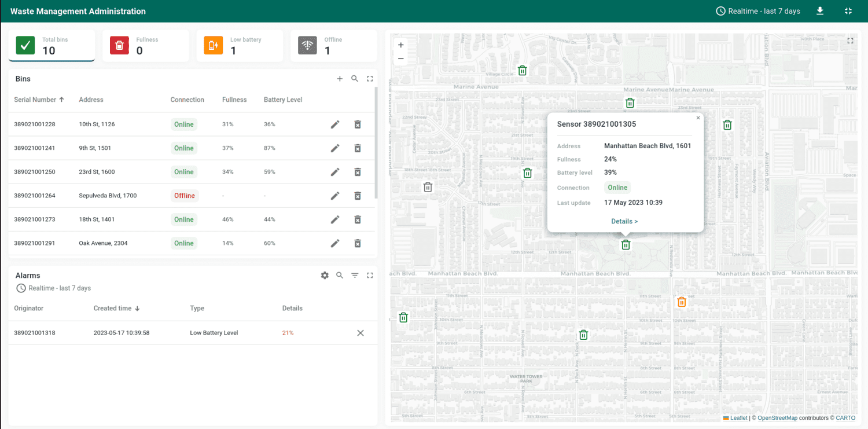Image resolution: width=868 pixels, height=429 pixels.
Task: Filter the Alarms list
Action: pos(355,275)
